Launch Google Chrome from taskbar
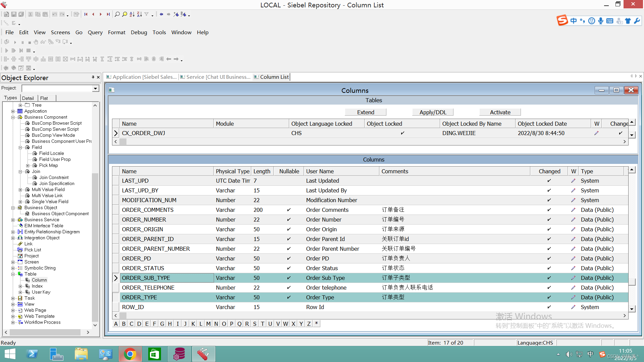 130,354
